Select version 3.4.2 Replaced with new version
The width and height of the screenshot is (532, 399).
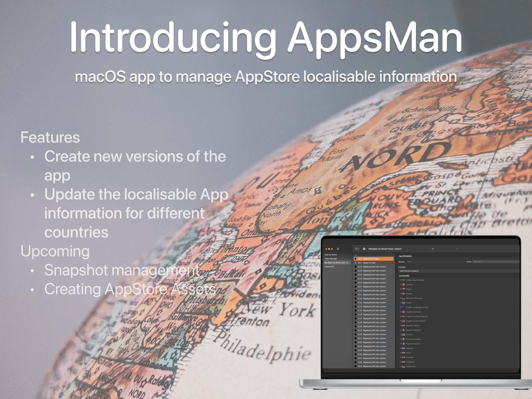[x=374, y=291]
